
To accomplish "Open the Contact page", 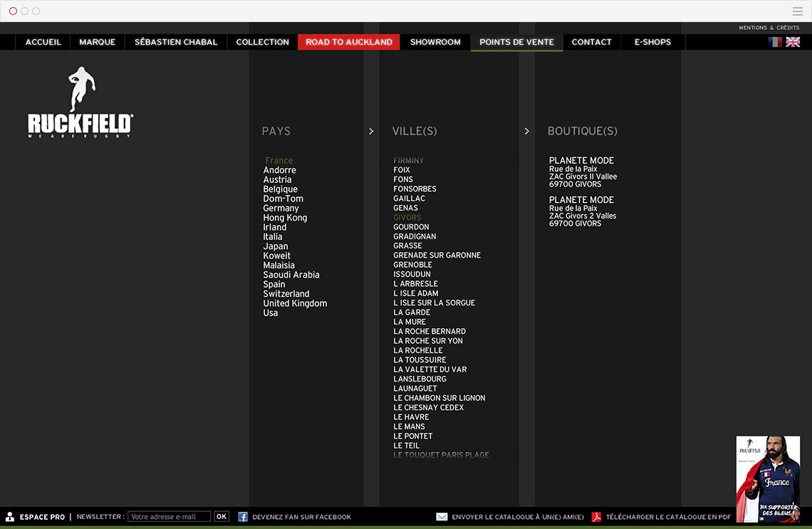I will pos(591,42).
